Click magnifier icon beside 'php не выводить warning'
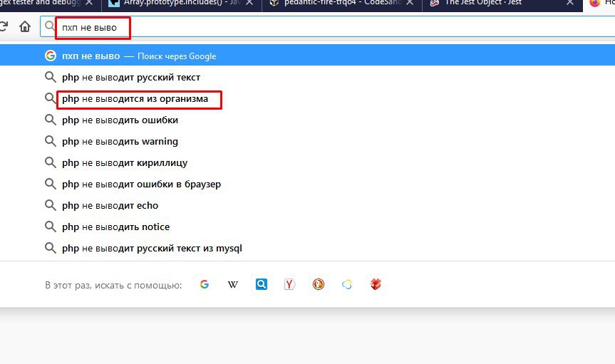Image resolution: width=615 pixels, height=364 pixels. (50, 141)
